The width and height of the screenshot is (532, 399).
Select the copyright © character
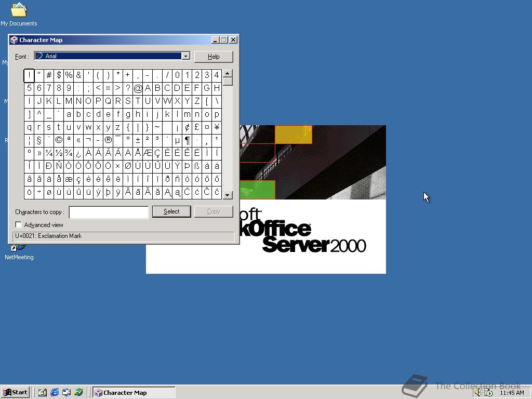[59, 140]
